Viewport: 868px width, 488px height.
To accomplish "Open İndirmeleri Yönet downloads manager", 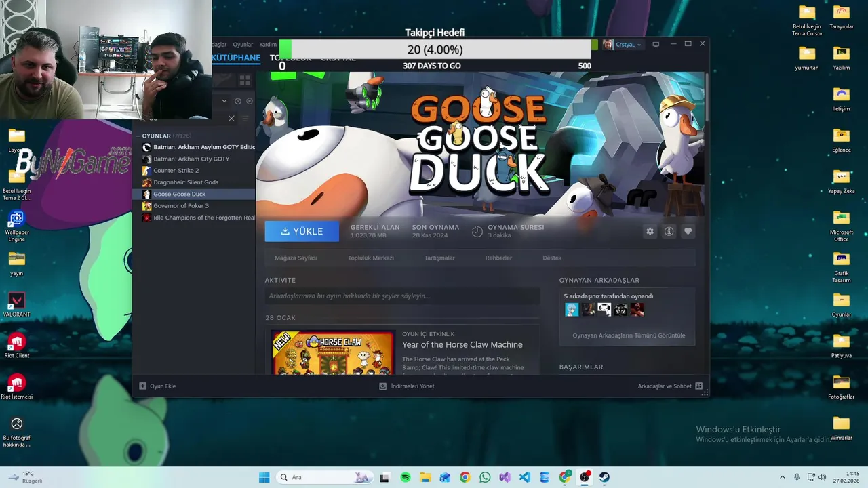I will pos(407,386).
